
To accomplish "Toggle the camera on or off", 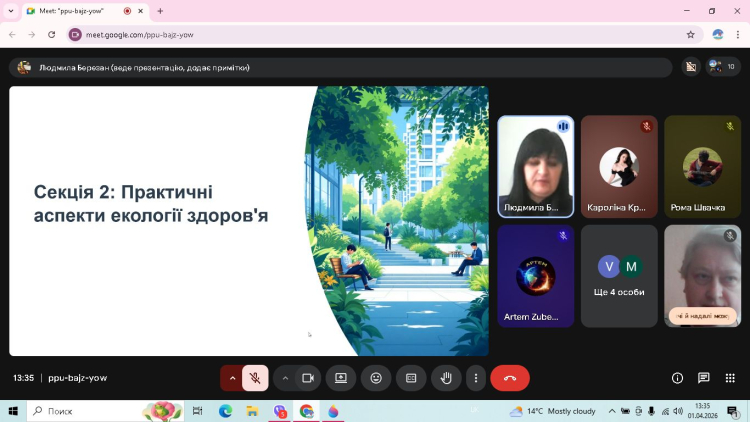I will (308, 378).
